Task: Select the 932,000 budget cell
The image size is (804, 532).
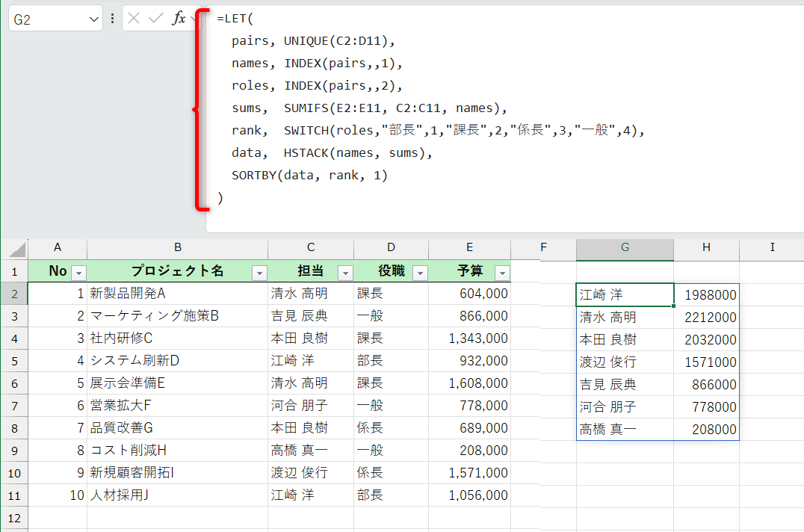Action: pos(469,362)
